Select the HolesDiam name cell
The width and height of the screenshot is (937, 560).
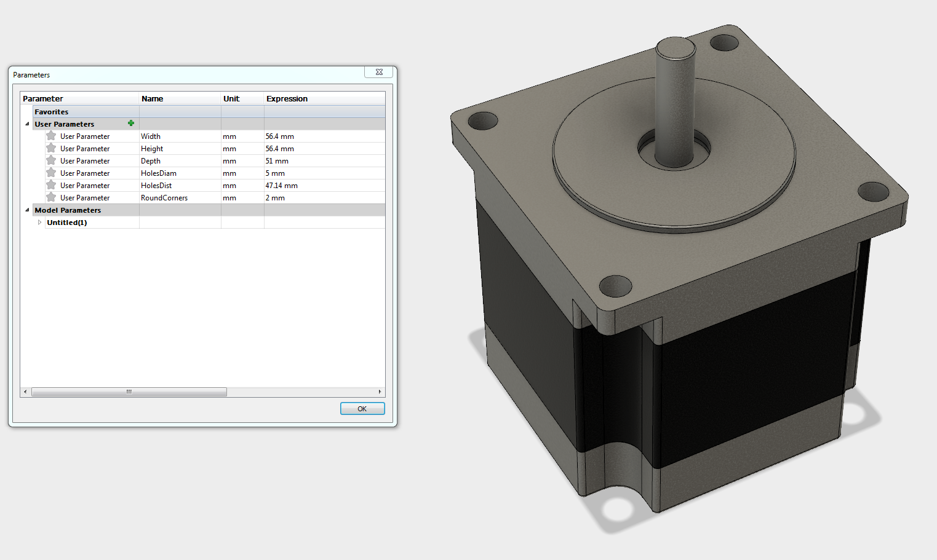pos(180,173)
